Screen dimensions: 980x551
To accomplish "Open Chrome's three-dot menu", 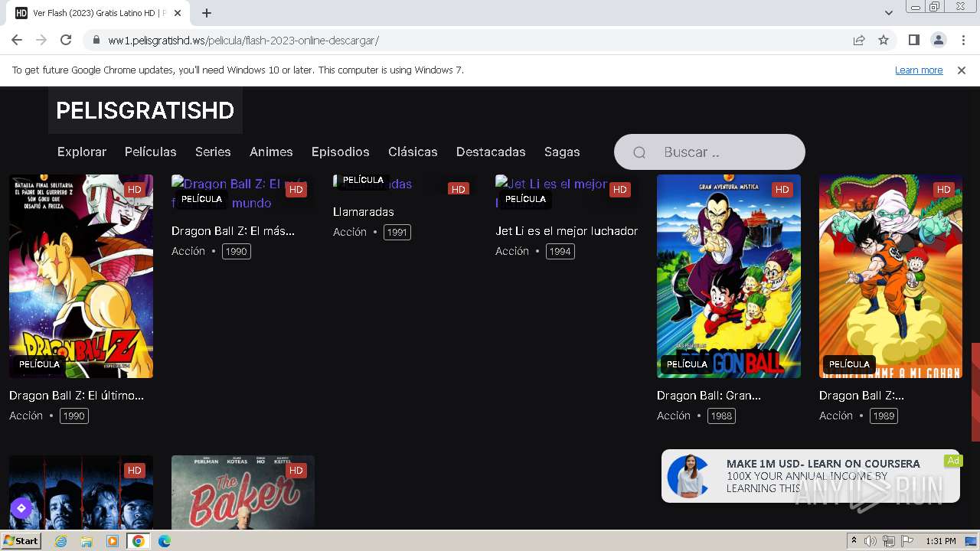I will [962, 40].
